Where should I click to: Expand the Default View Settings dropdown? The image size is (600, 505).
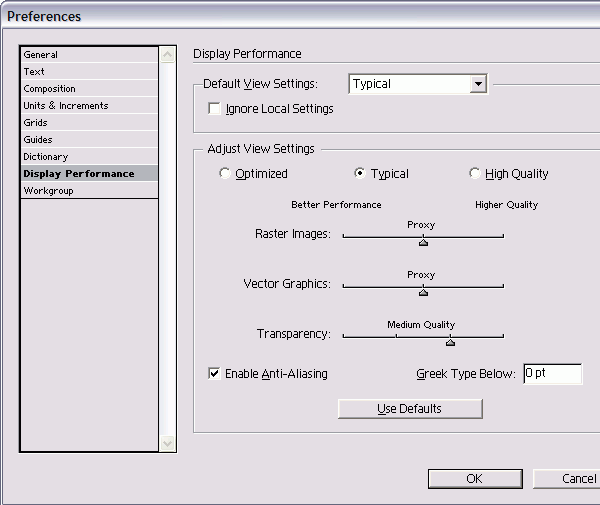point(477,84)
